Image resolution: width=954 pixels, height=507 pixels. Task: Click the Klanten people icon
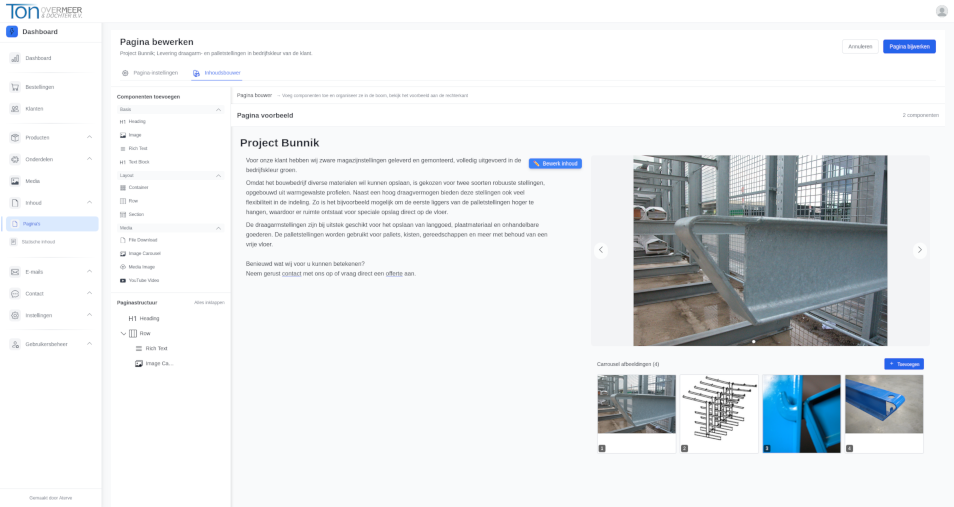click(15, 108)
